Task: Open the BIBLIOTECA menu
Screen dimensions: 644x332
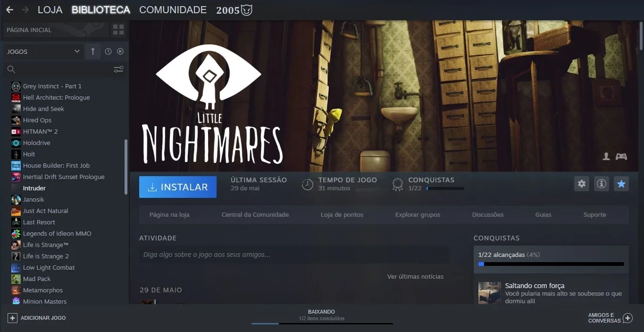Action: (x=101, y=10)
